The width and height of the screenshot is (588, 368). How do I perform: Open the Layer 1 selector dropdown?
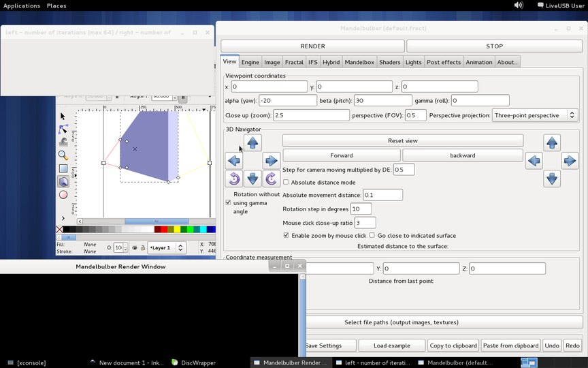[x=167, y=248]
